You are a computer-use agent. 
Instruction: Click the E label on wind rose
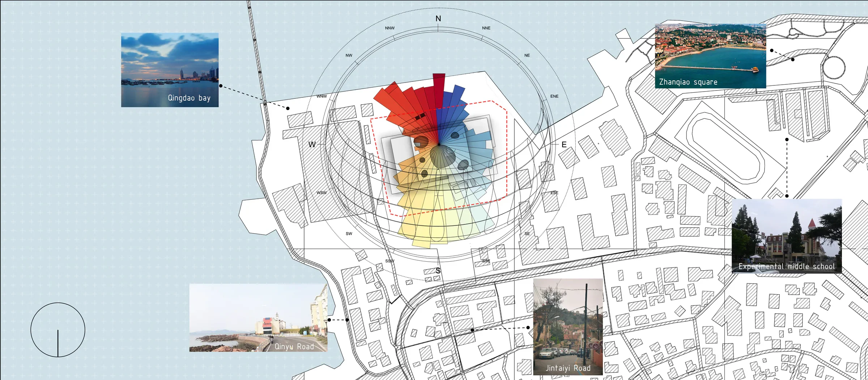(x=564, y=144)
